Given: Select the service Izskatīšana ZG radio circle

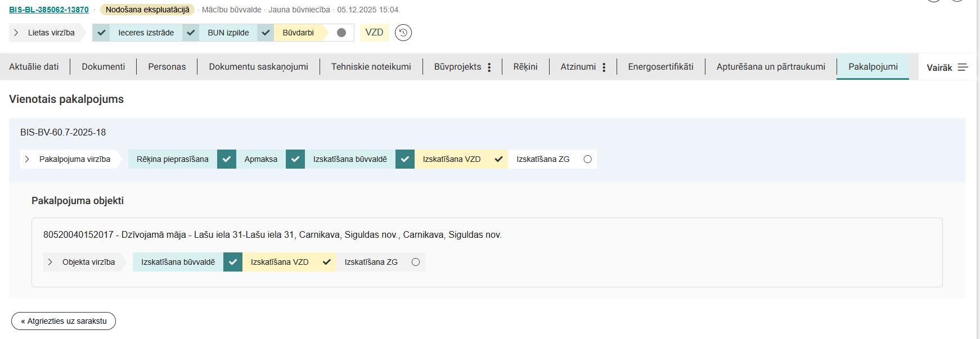Looking at the screenshot, I should pos(587,159).
